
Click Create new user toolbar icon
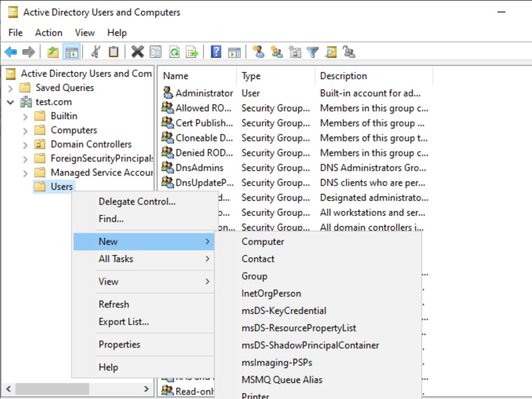click(259, 52)
